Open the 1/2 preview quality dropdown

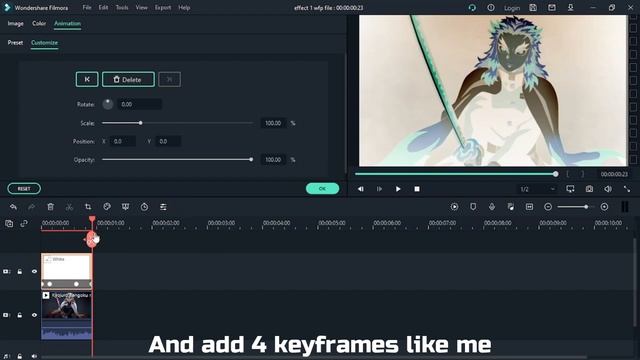tap(537, 189)
